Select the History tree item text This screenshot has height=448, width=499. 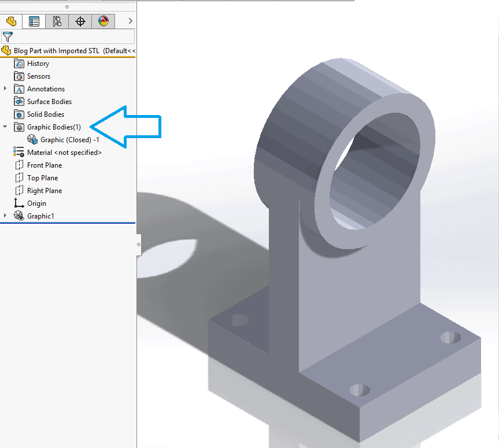[x=38, y=64]
